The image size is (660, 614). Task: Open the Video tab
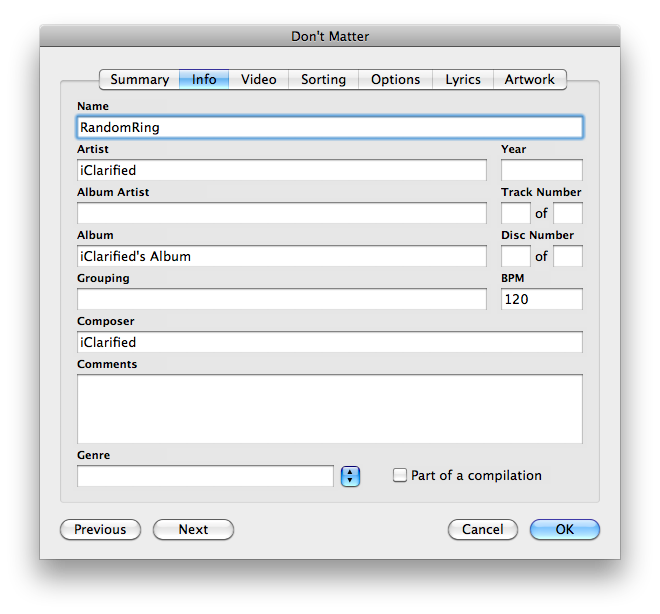pyautogui.click(x=259, y=79)
